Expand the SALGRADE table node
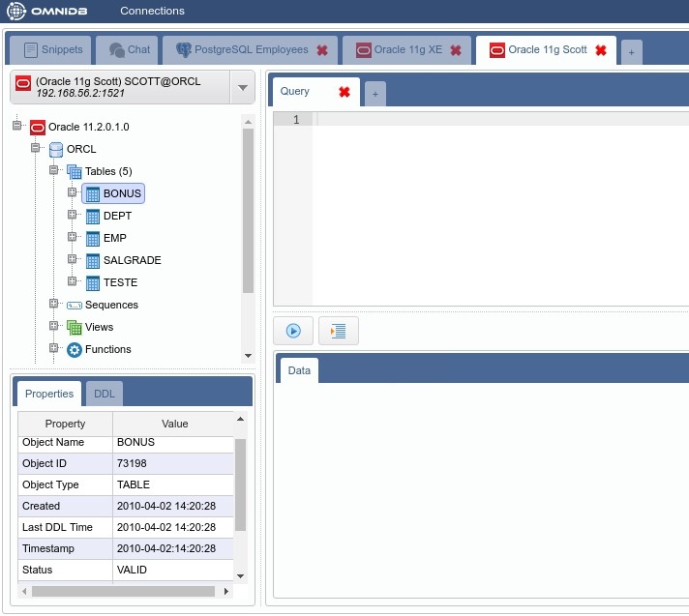689x616 pixels. (x=72, y=259)
